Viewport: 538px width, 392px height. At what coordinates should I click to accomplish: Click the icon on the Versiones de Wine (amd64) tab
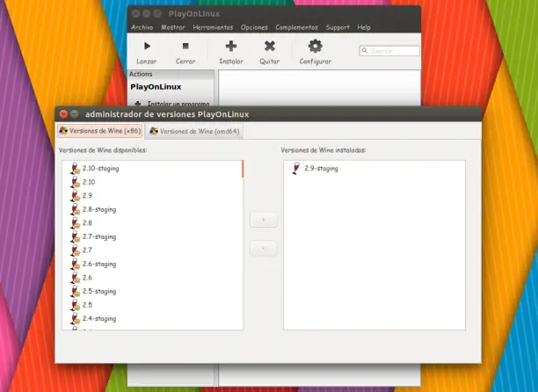tap(154, 131)
